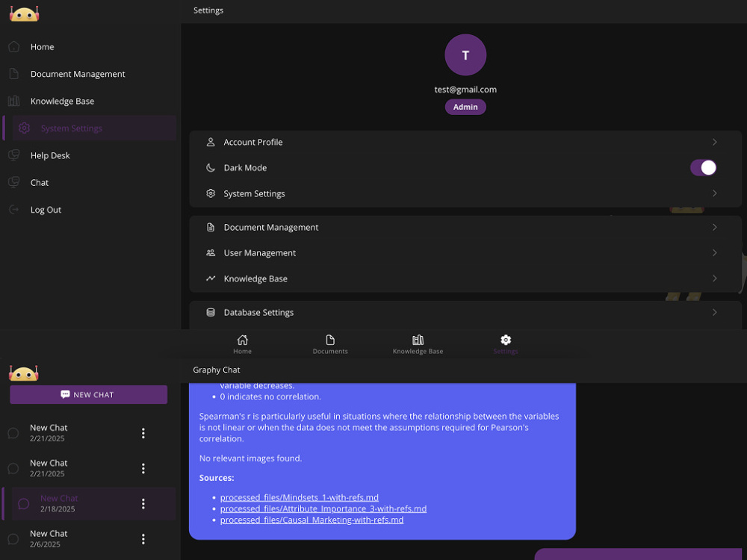747x560 pixels.
Task: Switch to the Settings bottom tab
Action: pos(506,344)
